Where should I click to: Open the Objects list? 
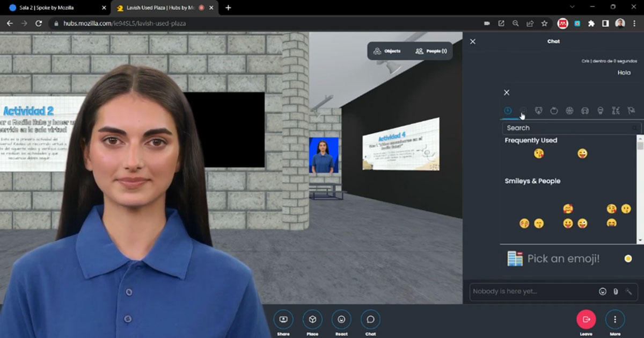click(x=386, y=51)
